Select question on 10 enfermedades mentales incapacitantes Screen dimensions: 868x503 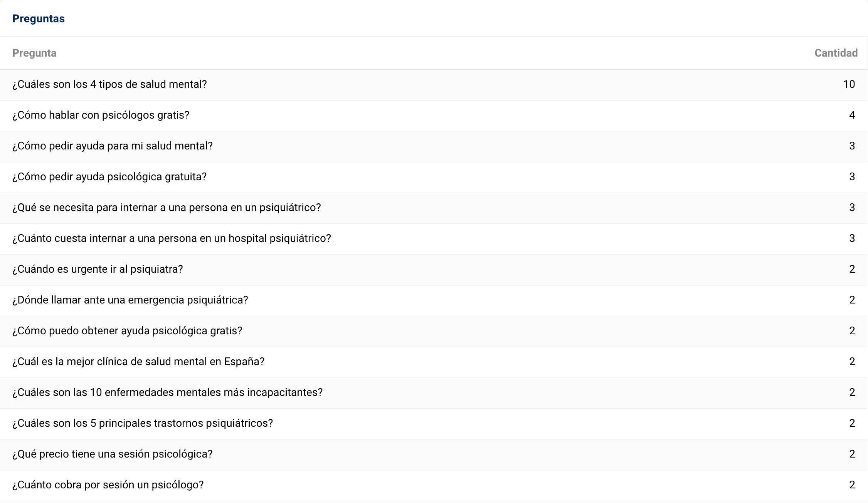point(167,392)
